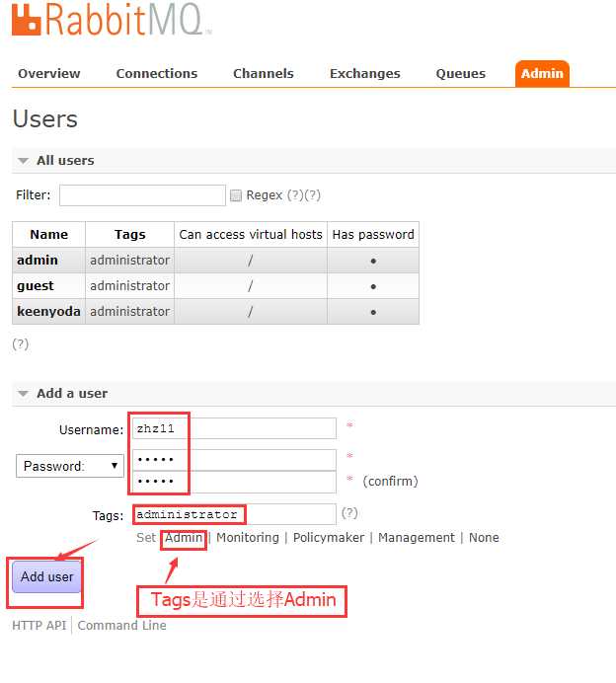This screenshot has height=683, width=616.
Task: Click virtual host slash in guest row
Action: pos(250,286)
